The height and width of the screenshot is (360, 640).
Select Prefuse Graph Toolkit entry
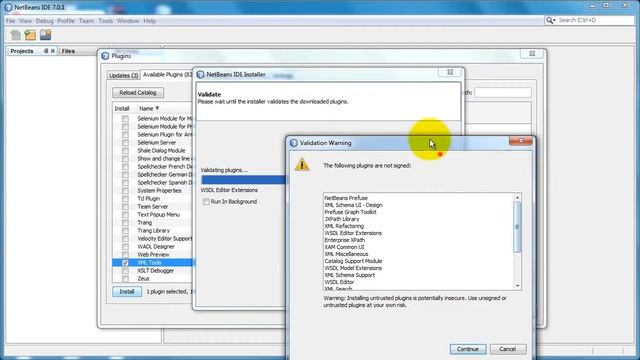click(350, 212)
